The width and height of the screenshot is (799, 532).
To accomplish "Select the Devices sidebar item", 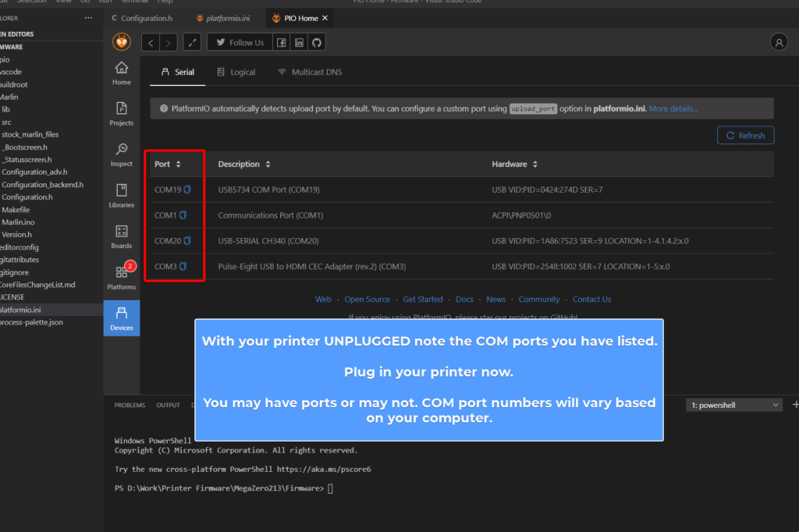I will 121,318.
